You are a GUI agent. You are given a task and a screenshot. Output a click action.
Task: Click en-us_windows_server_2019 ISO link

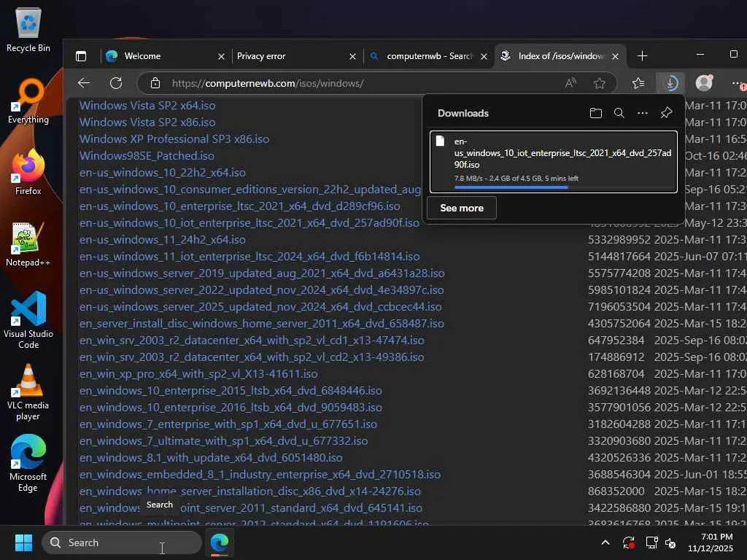(262, 273)
